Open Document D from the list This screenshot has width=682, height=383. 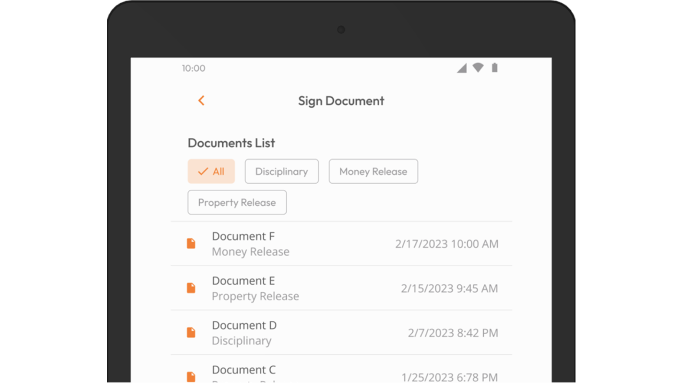click(x=341, y=333)
